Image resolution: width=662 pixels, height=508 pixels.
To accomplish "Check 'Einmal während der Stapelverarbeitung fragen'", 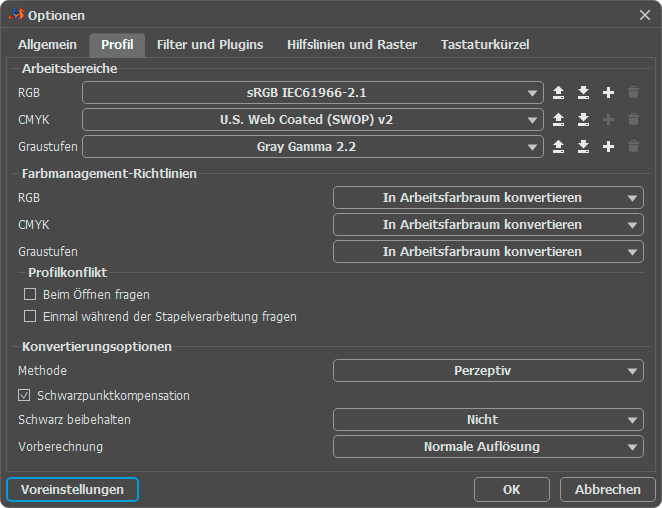I will [x=30, y=316].
